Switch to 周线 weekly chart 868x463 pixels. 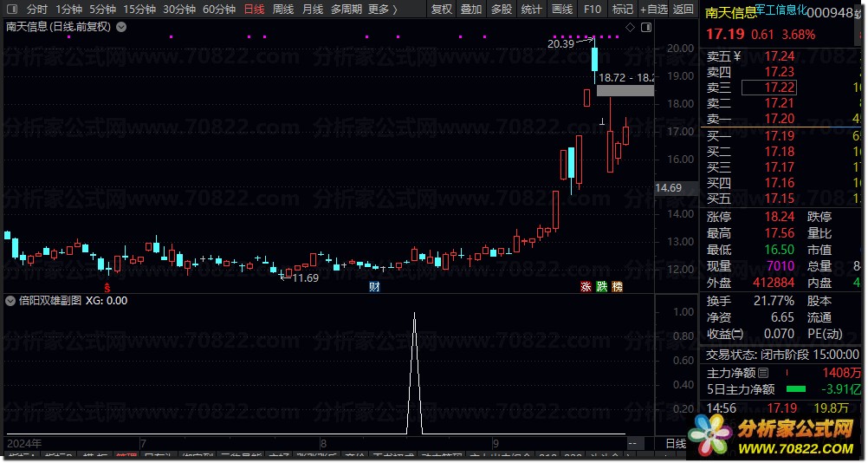[x=283, y=10]
